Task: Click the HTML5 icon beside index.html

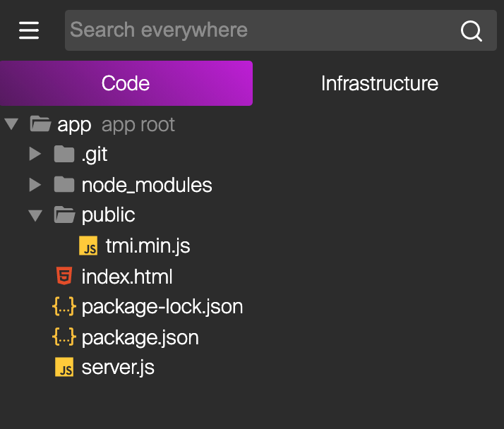Action: click(64, 277)
